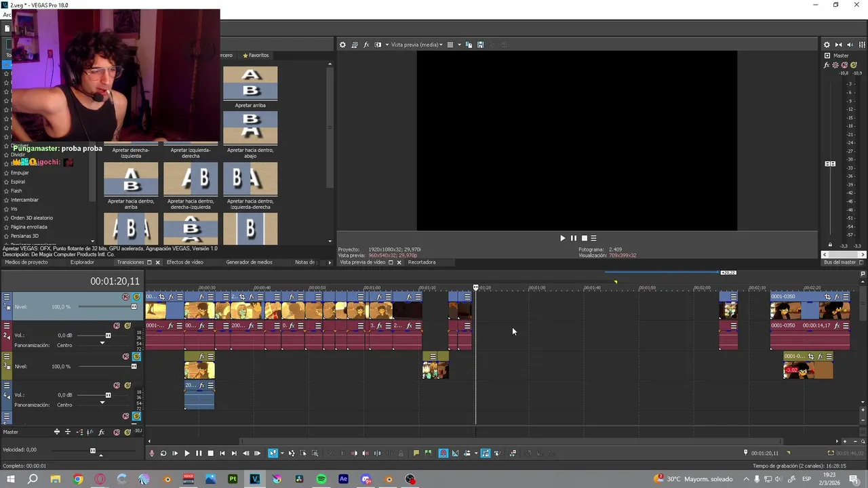Toggle lock envelopes to events
This screenshot has width=868, height=488.
486,453
